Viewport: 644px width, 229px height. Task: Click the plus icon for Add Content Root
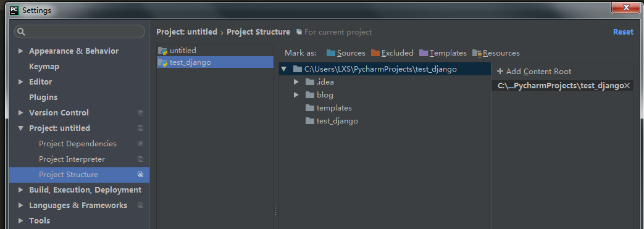(x=500, y=72)
